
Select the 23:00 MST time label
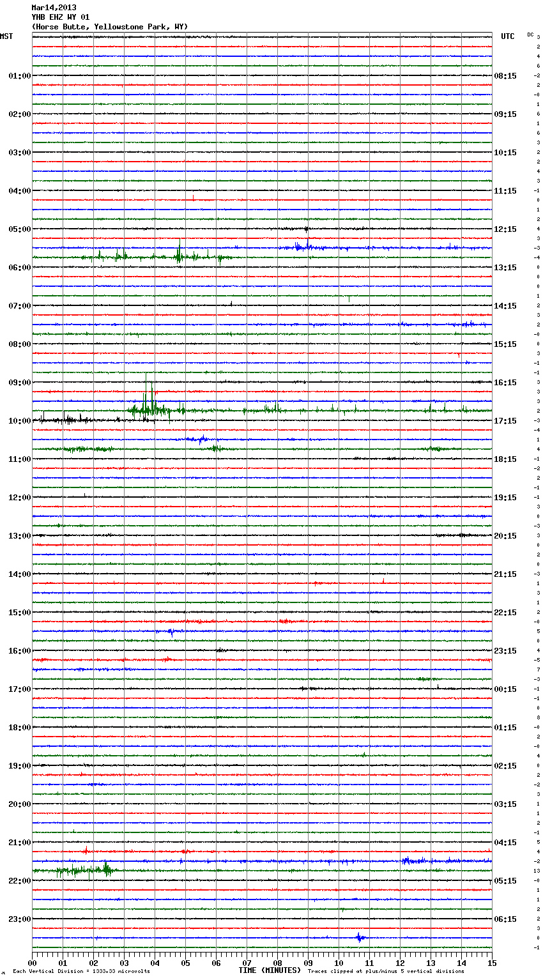[20, 919]
